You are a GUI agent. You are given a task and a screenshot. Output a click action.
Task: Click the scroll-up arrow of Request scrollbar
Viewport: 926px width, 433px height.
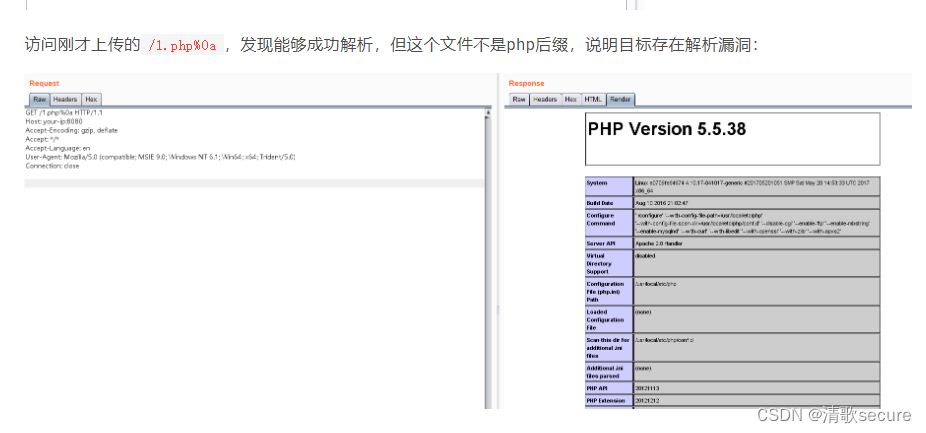(488, 112)
